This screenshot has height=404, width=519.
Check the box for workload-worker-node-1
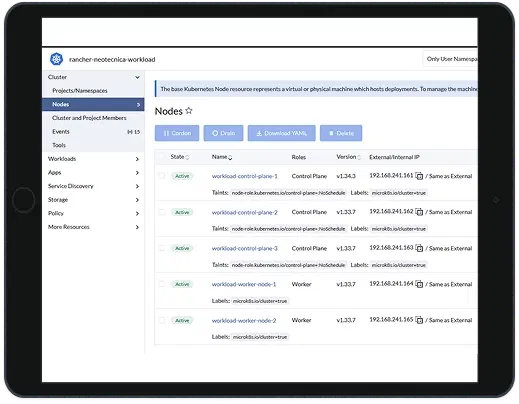click(162, 284)
